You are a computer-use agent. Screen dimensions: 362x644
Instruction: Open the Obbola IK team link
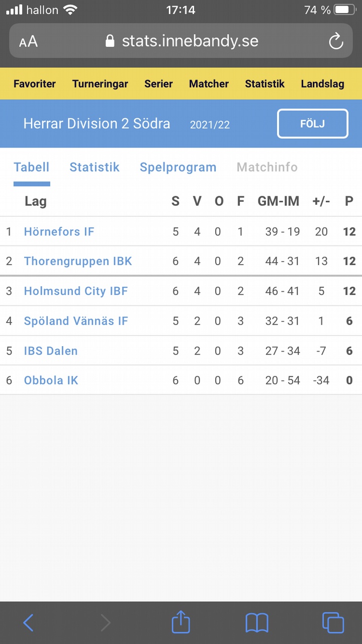[51, 380]
